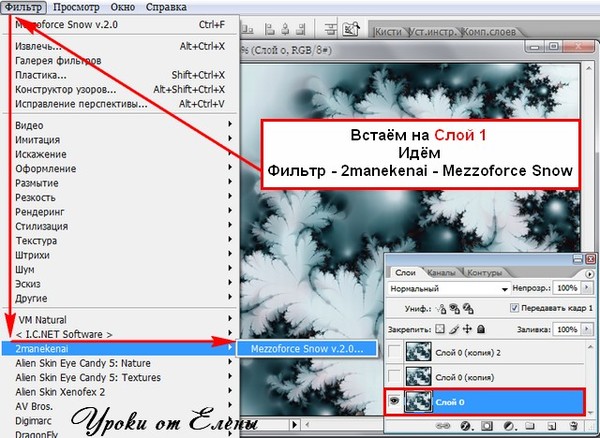Open the < I.C.NET Software > entry
Screen dimensions: 600x438
121,334
